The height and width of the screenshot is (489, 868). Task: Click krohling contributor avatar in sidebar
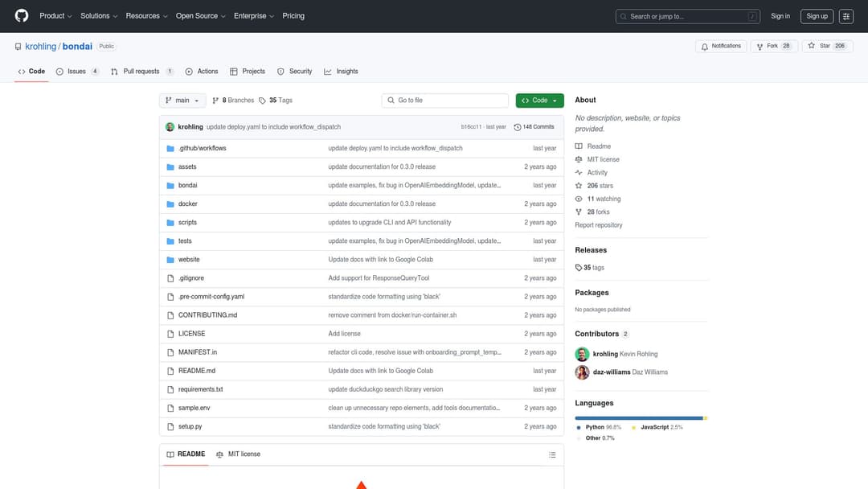pyautogui.click(x=582, y=354)
